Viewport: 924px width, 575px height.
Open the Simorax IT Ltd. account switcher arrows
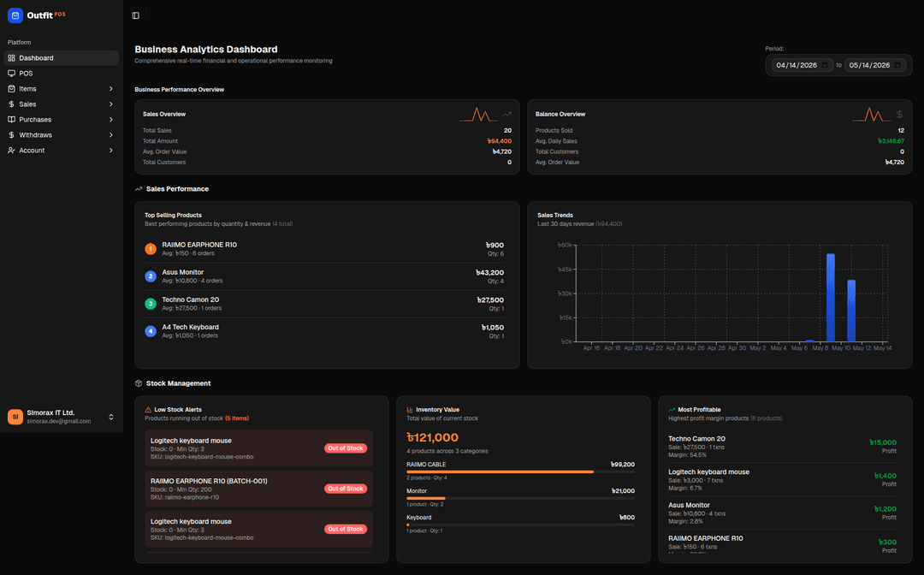click(x=110, y=417)
